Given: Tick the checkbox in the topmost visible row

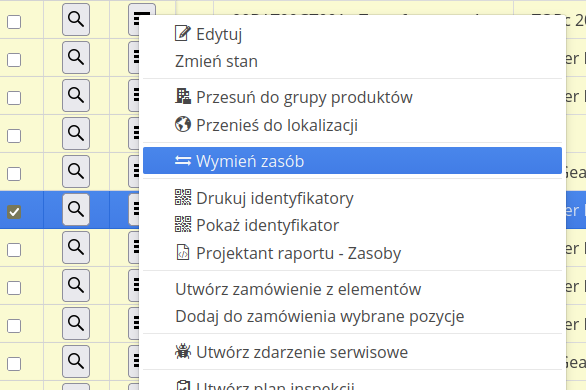Looking at the screenshot, I should click(x=14, y=22).
